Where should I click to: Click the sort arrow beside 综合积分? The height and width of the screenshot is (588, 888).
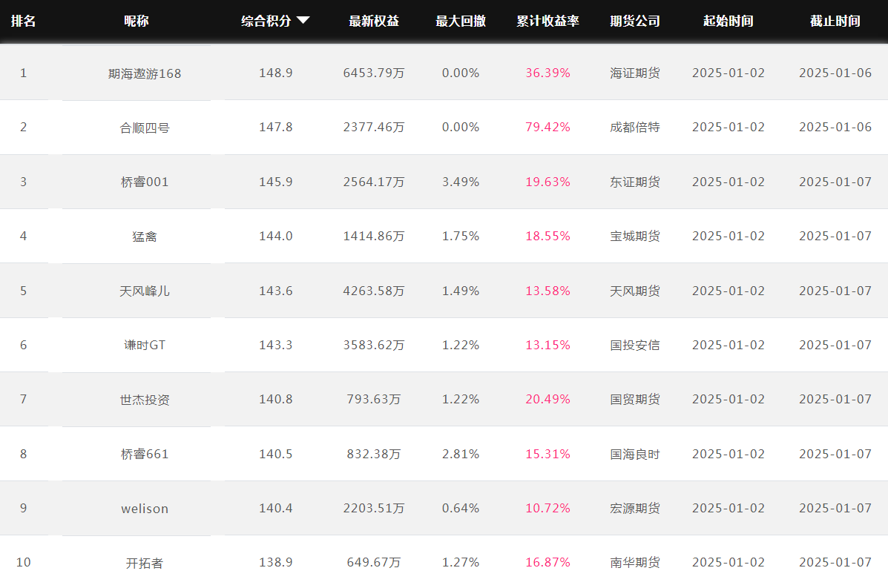click(303, 20)
